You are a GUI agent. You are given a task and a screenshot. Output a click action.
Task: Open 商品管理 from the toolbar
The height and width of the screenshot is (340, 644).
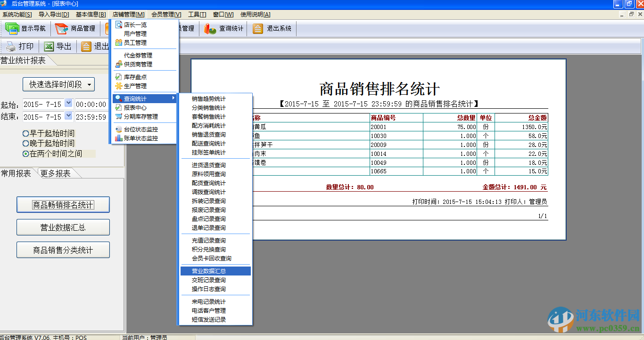(x=62, y=29)
